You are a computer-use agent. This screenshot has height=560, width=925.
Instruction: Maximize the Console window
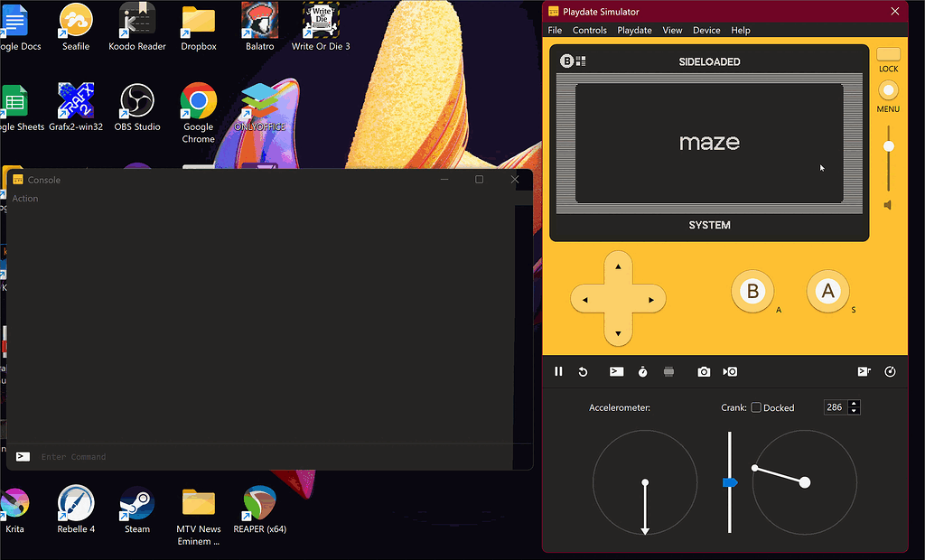coord(479,180)
